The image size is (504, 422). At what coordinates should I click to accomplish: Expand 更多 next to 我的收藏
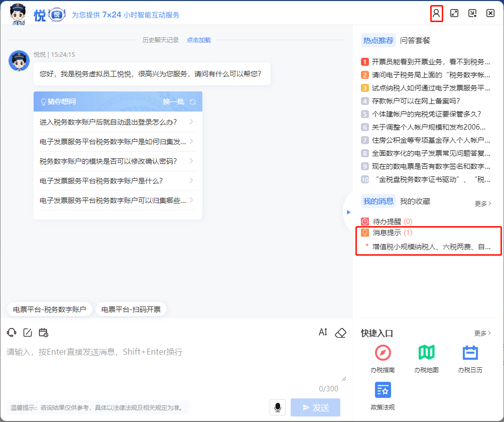click(482, 203)
